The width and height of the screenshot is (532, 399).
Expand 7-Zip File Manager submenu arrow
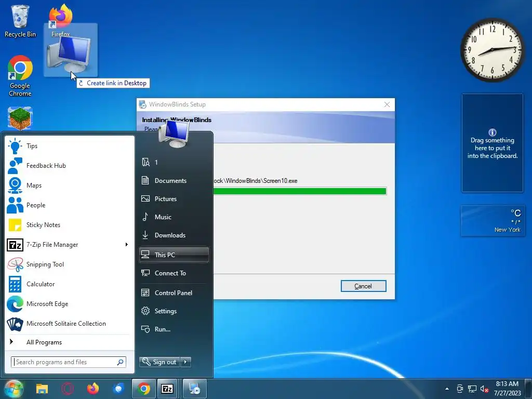click(x=127, y=245)
